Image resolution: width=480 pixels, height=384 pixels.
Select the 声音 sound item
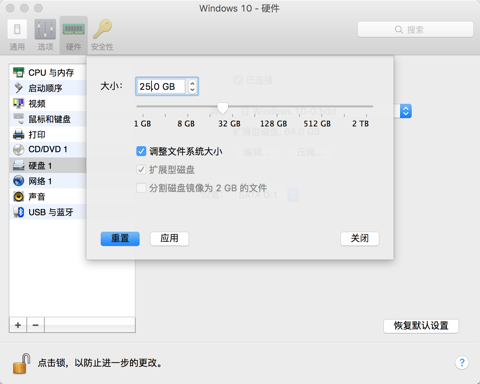click(x=48, y=196)
